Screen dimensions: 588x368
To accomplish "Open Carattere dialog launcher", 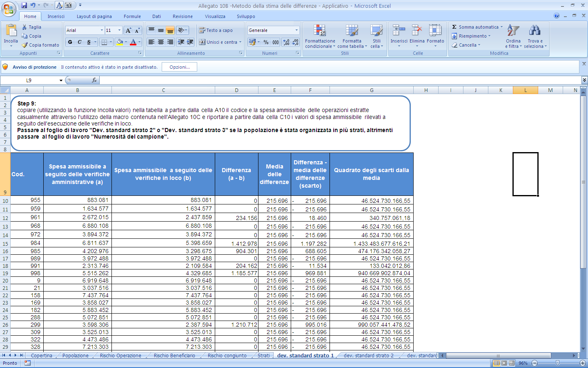I will [140, 53].
